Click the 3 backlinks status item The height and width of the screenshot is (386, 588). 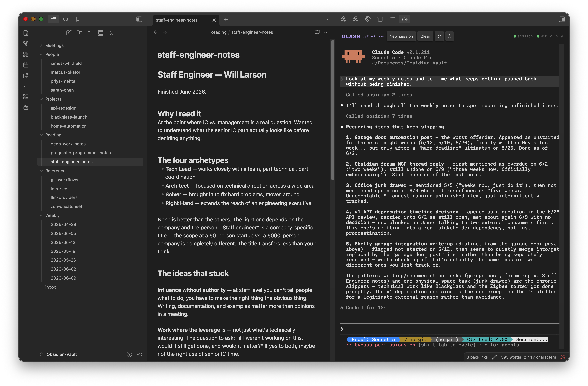[477, 357]
